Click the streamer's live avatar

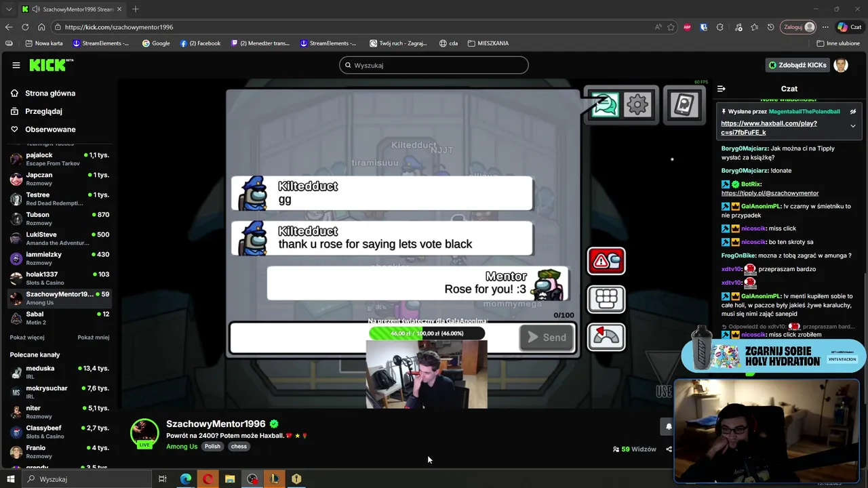(x=144, y=434)
